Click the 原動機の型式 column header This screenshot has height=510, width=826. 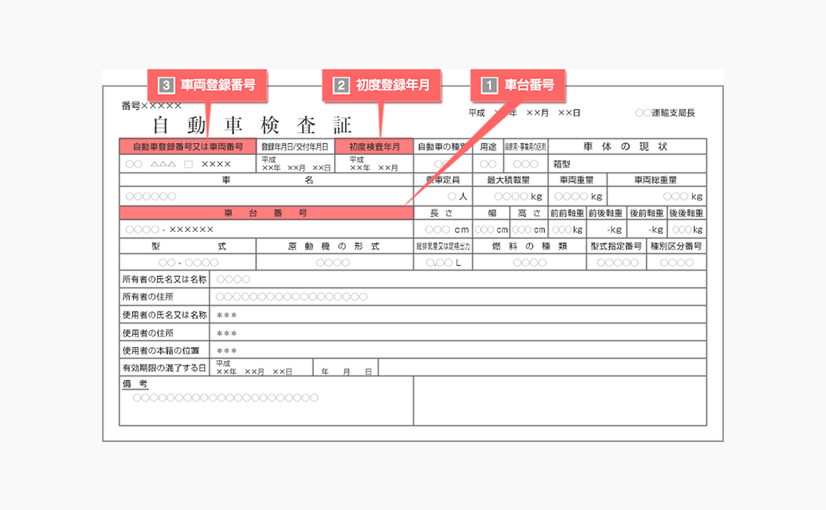[x=333, y=245]
